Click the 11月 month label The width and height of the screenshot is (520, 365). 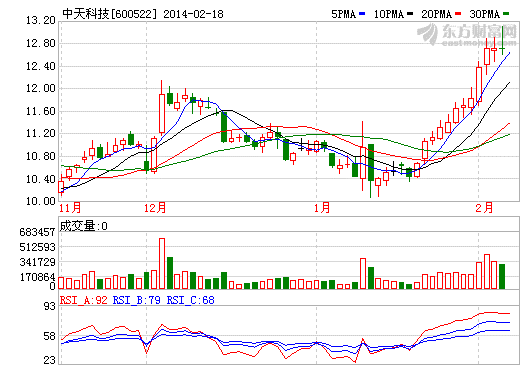click(70, 208)
